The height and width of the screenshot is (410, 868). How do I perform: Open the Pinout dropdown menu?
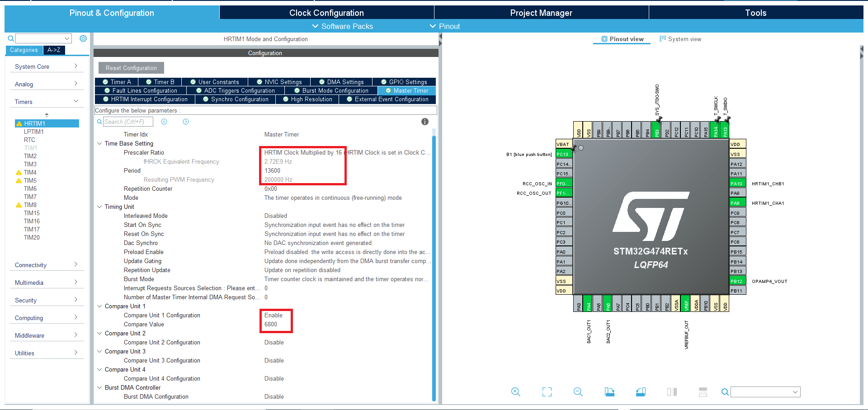point(445,26)
